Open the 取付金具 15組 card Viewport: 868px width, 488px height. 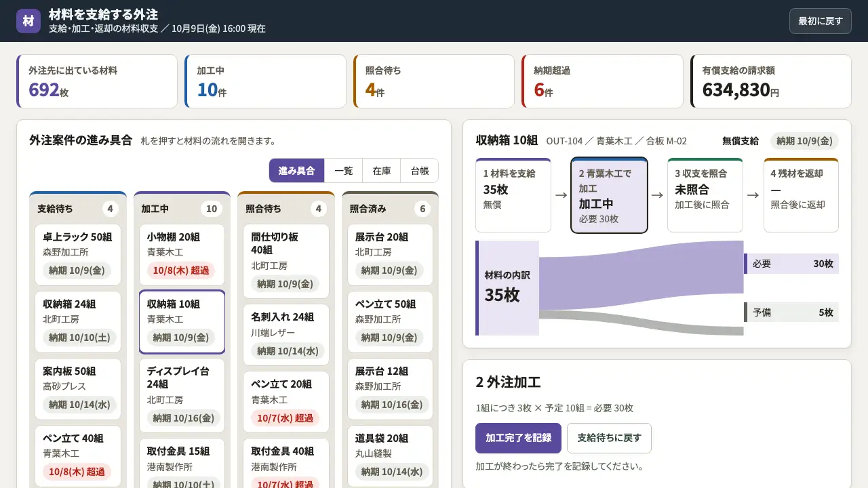tap(182, 463)
